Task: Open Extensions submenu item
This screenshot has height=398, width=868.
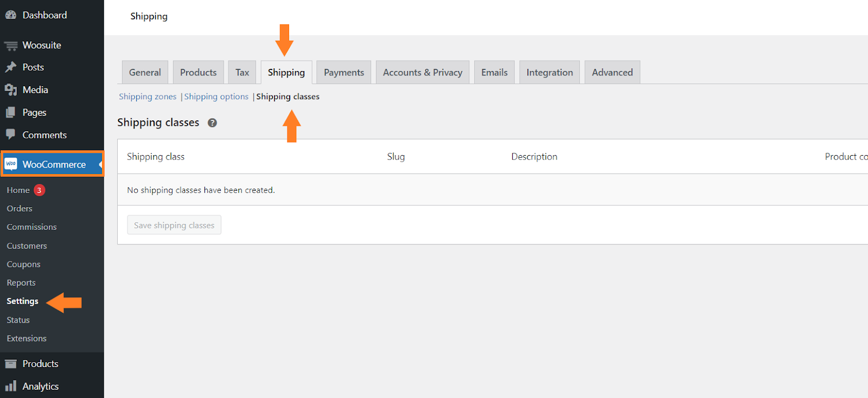Action: 27,338
